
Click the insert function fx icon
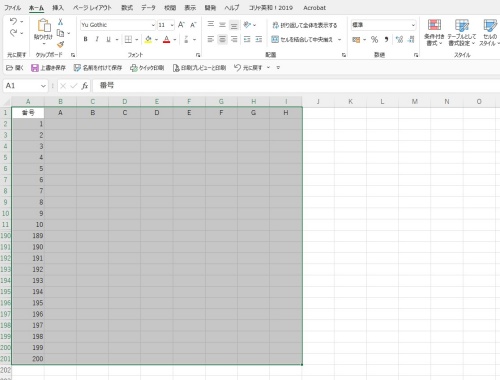click(85, 86)
